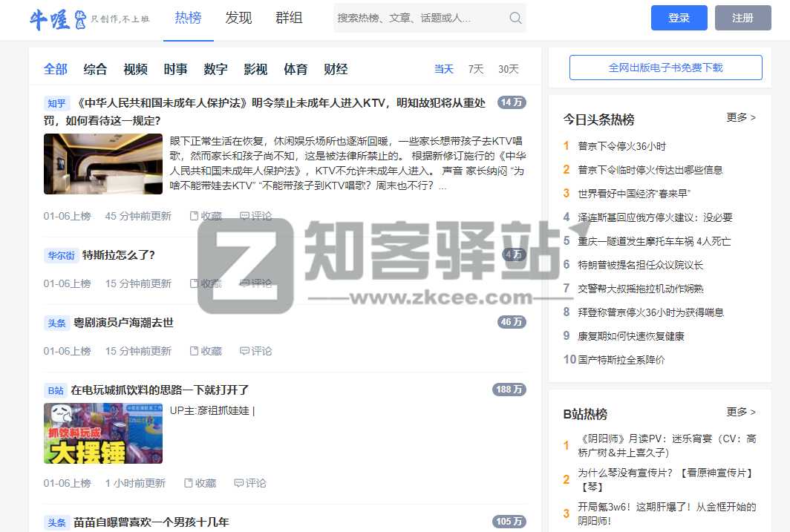Open the 发现 navigation tab
Screen dimensions: 790x532
tap(238, 19)
